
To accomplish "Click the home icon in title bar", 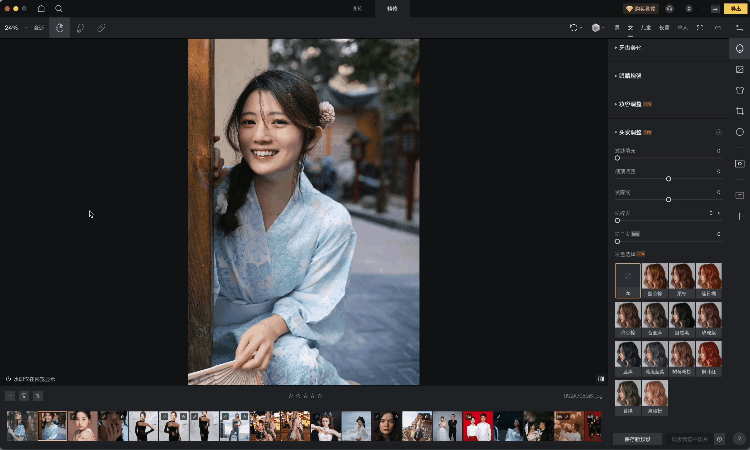I will coord(41,8).
